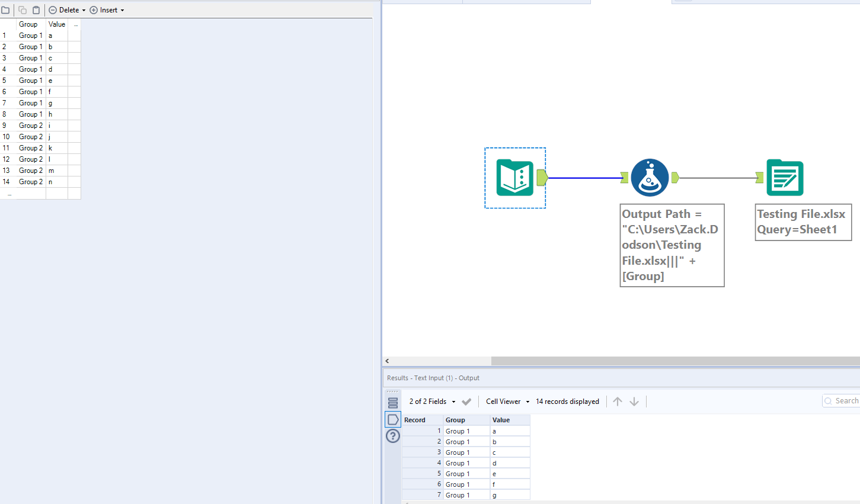Open a file using the folder icon

(x=7, y=9)
